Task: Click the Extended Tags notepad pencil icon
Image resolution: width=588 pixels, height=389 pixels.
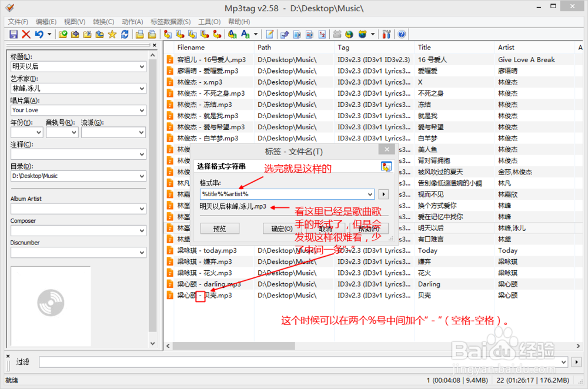Action: coord(270,35)
